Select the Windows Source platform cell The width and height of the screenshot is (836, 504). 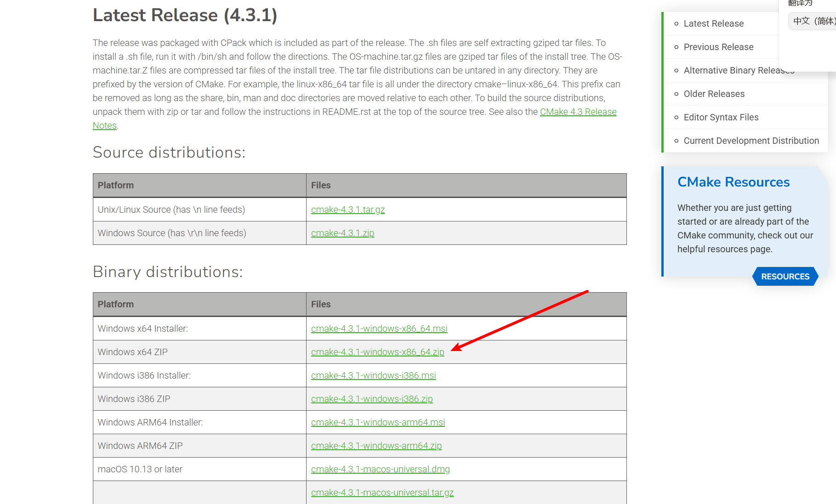(199, 233)
